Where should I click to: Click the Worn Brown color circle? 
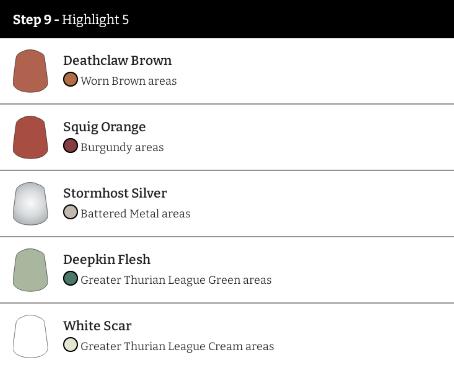coord(70,80)
